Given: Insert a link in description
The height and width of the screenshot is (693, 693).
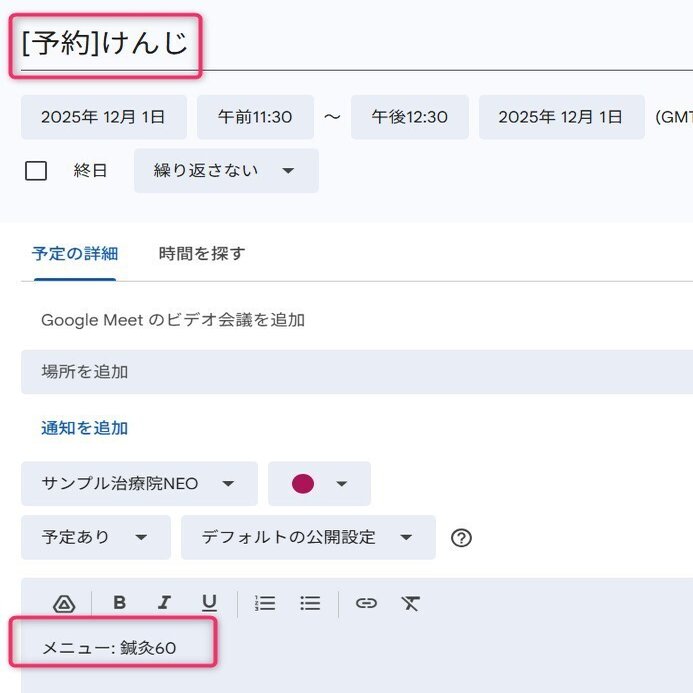Looking at the screenshot, I should (x=366, y=603).
